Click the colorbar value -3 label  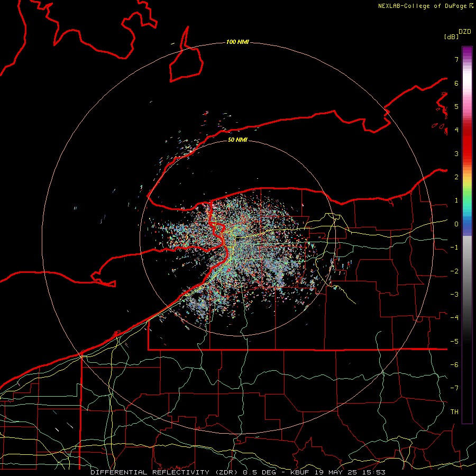coord(454,295)
